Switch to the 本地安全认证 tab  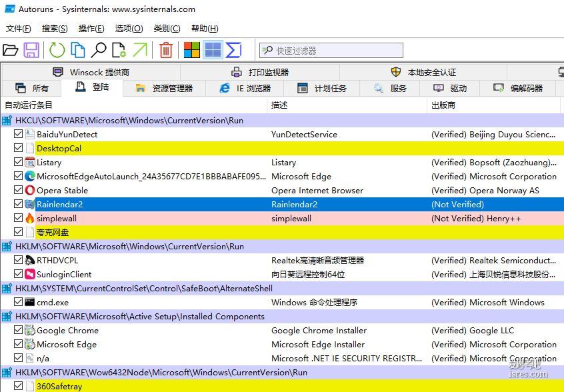pyautogui.click(x=423, y=72)
